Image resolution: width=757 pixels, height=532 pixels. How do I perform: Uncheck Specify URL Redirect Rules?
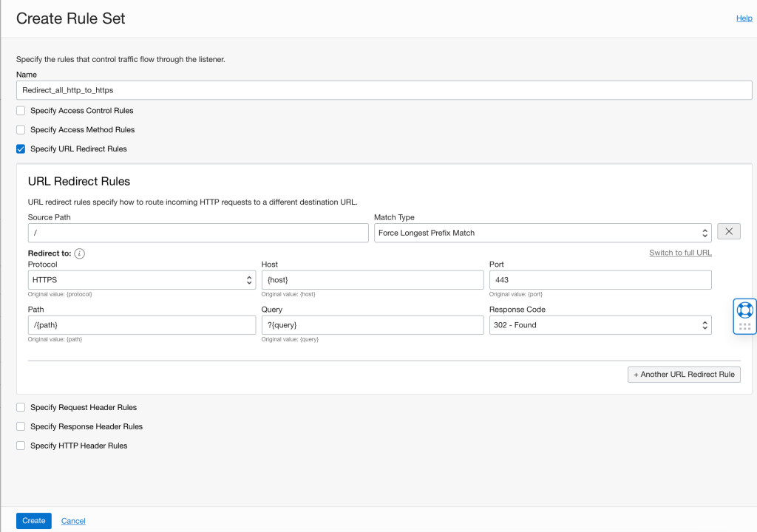[x=21, y=149]
